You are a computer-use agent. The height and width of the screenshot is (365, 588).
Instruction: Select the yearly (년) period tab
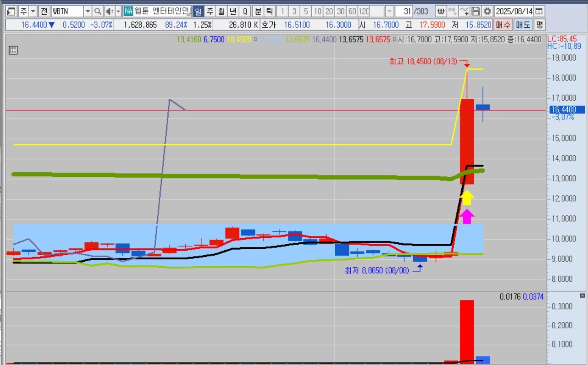coord(233,11)
